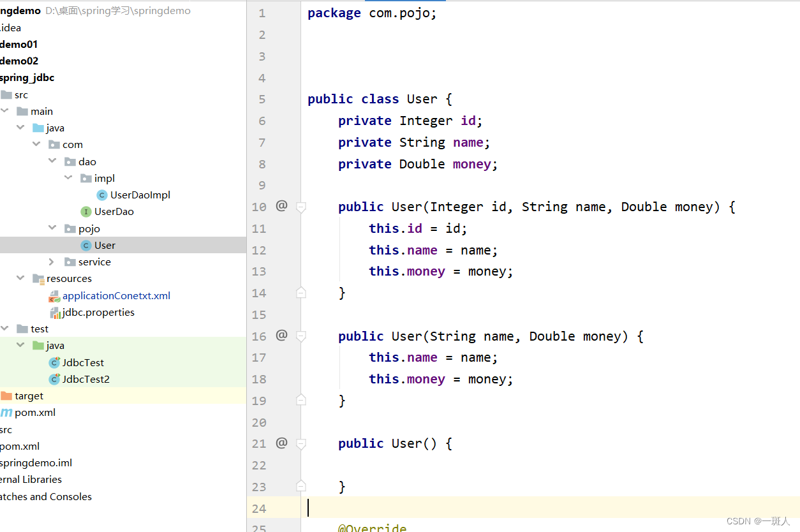The height and width of the screenshot is (532, 800).
Task: Click the test class icon next to JdbcTest
Action: click(x=54, y=362)
